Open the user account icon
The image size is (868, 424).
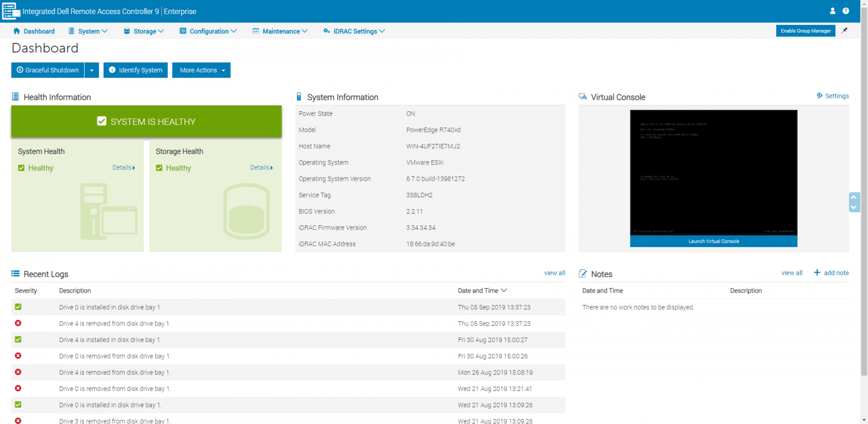[x=833, y=11]
